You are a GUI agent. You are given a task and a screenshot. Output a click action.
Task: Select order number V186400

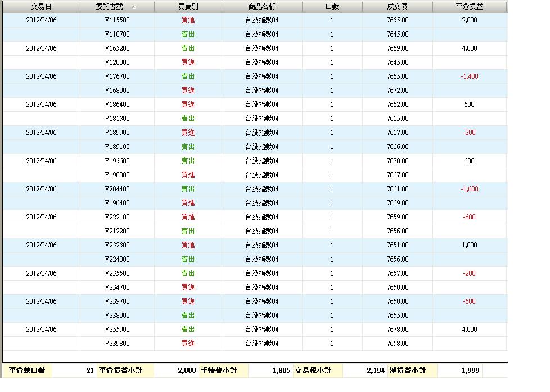click(x=117, y=105)
